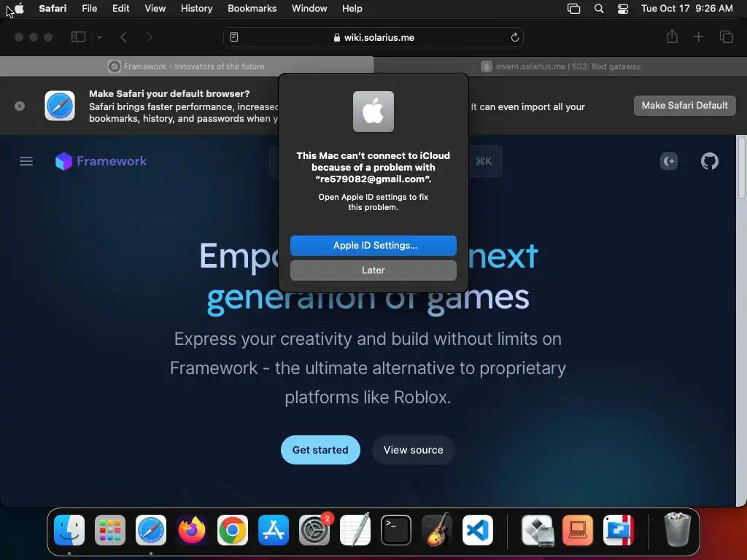Launch Firefox from the Dock
This screenshot has height=560, width=747.
click(192, 530)
